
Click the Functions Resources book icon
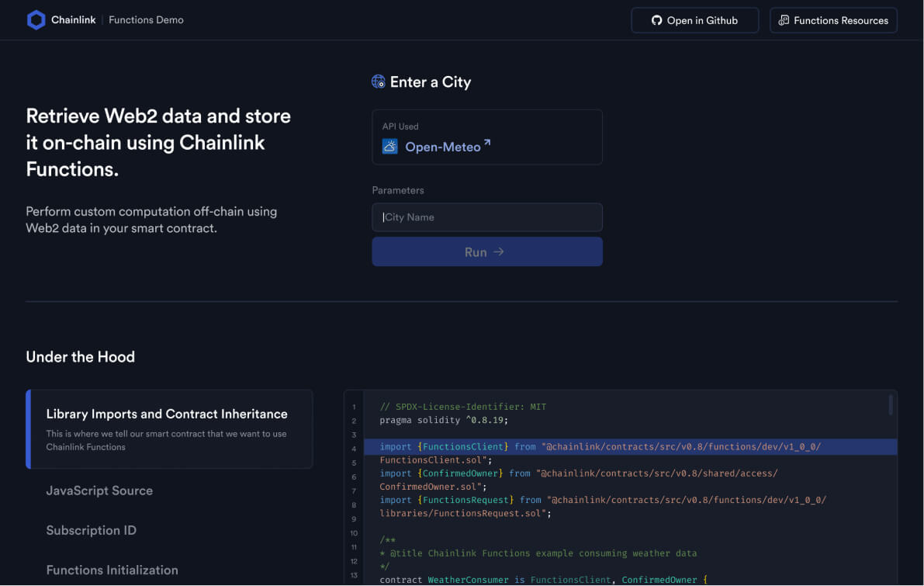[783, 20]
